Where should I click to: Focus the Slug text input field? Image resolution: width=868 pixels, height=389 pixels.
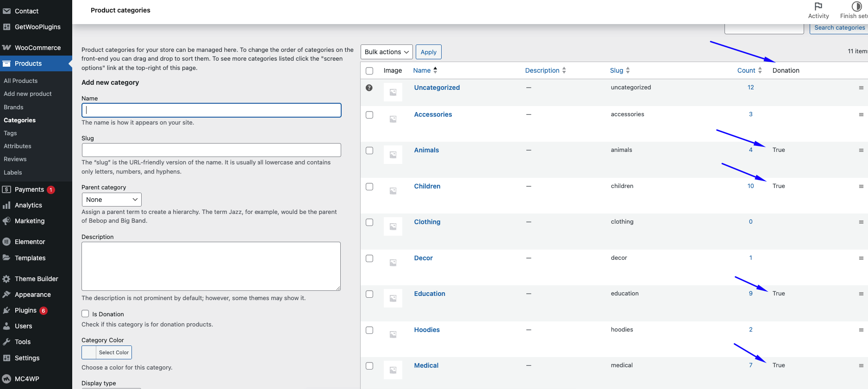tap(211, 150)
